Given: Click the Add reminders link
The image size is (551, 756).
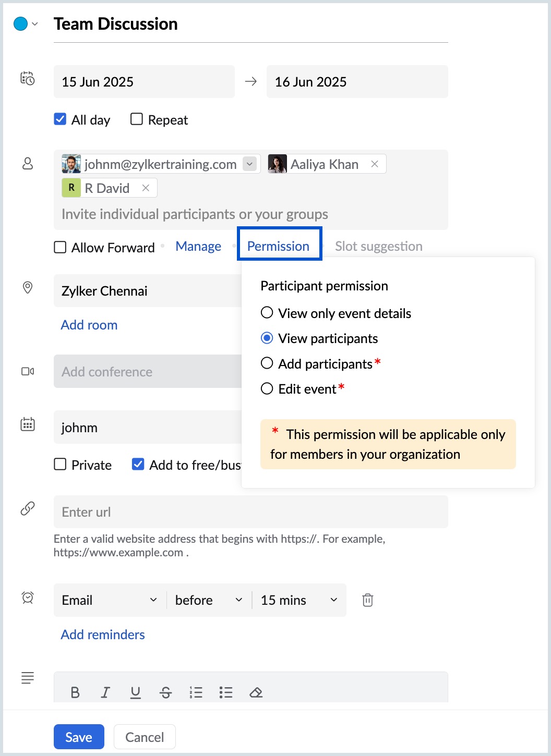Looking at the screenshot, I should pos(103,635).
